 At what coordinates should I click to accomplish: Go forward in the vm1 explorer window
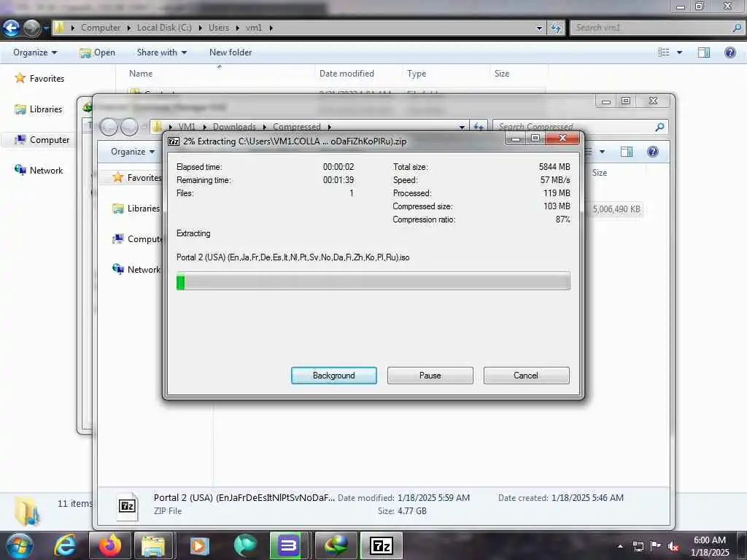pos(32,28)
